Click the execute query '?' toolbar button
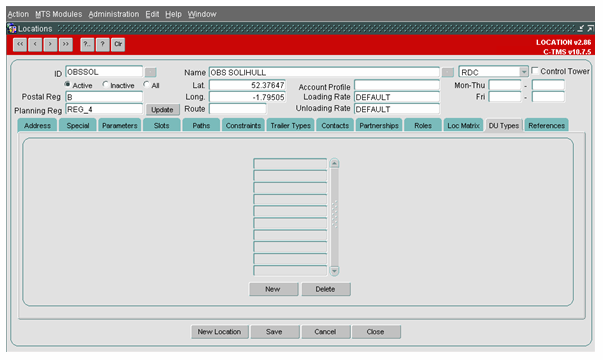This screenshot has width=603, height=360. click(102, 45)
